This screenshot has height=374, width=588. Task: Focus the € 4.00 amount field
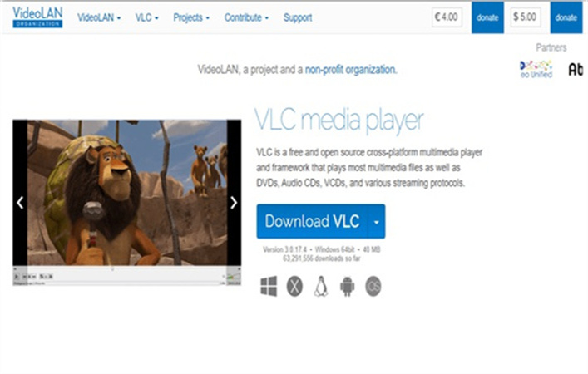click(447, 17)
